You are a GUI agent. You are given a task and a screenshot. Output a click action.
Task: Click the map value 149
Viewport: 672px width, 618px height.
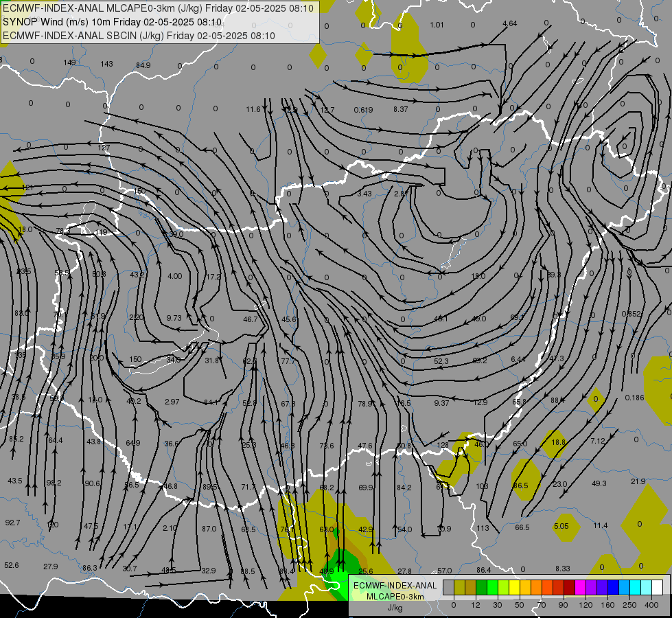pyautogui.click(x=69, y=62)
